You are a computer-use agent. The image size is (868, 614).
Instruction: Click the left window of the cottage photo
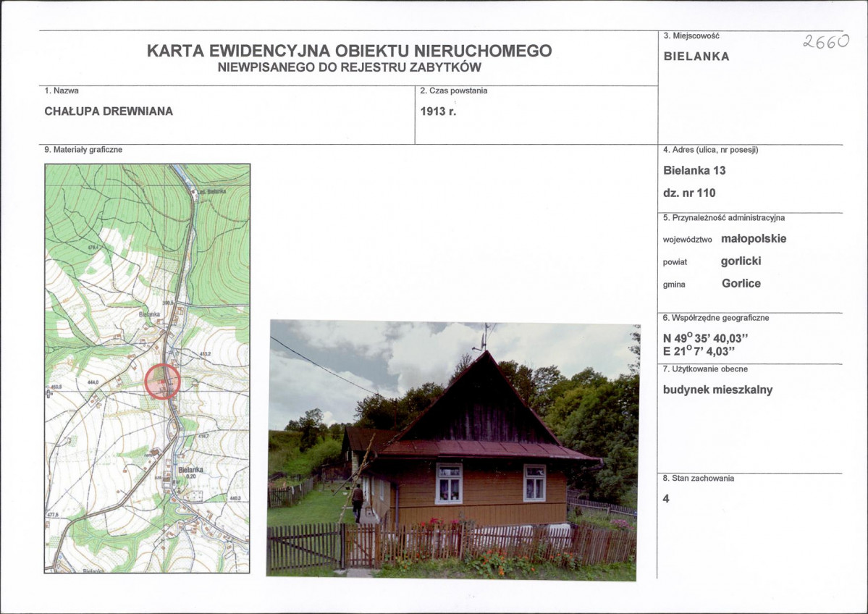tap(449, 484)
